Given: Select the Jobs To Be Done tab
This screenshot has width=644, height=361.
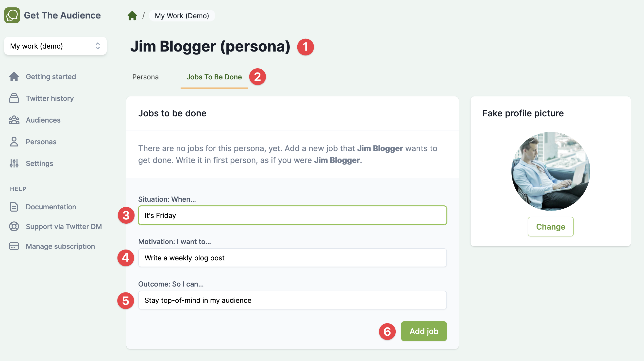Looking at the screenshot, I should (x=214, y=77).
